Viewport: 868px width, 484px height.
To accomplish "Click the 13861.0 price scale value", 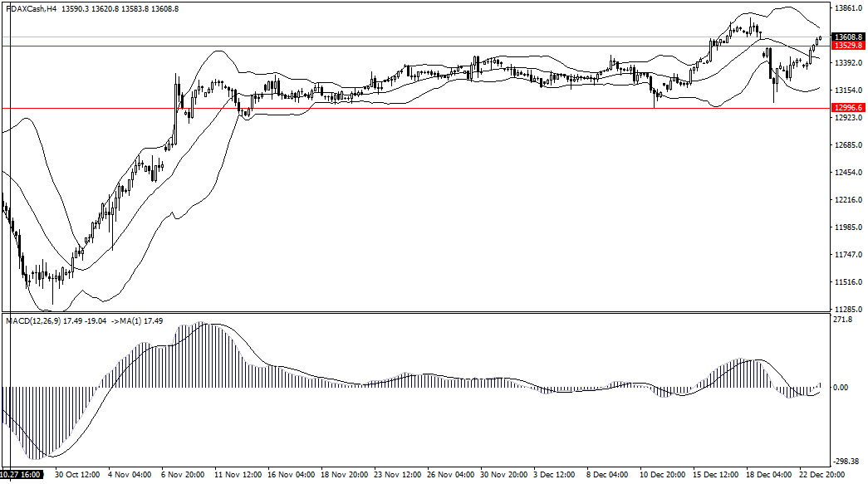I will [847, 8].
